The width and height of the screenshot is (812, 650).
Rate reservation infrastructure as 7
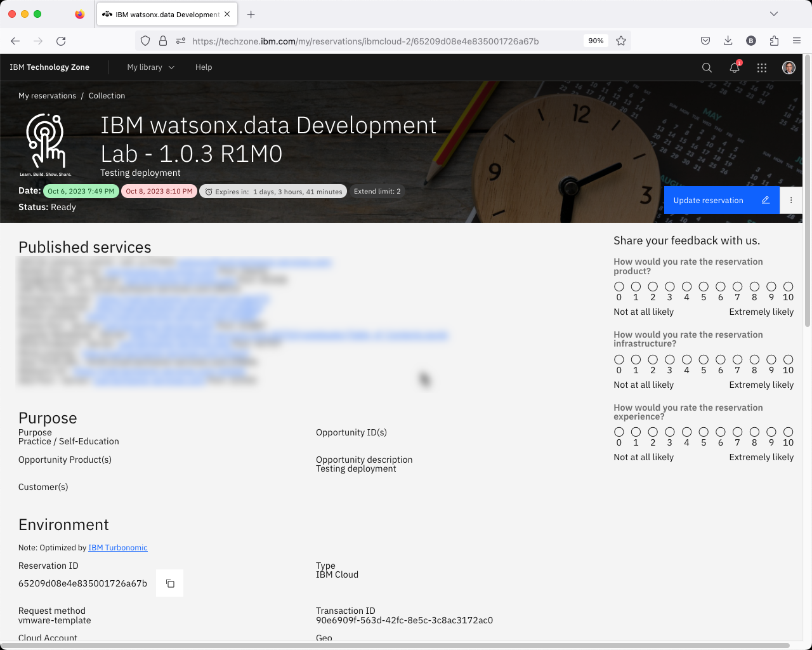(737, 360)
